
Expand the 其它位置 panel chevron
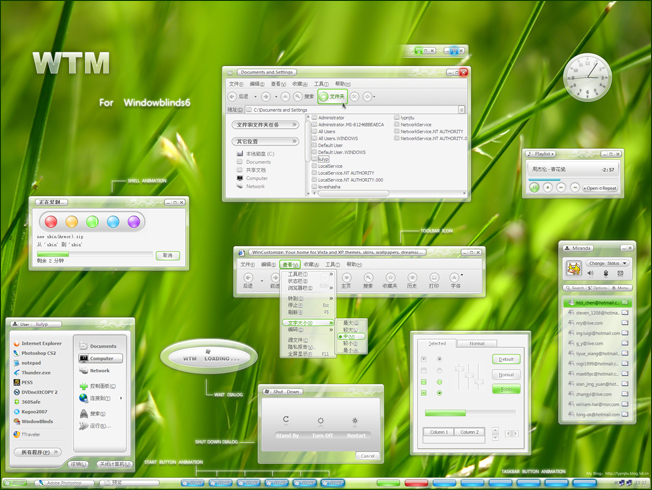294,141
